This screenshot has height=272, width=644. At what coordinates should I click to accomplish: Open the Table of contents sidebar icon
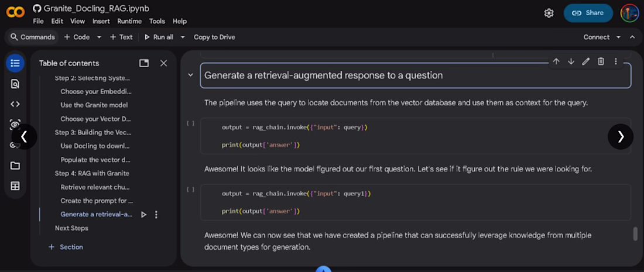point(15,63)
